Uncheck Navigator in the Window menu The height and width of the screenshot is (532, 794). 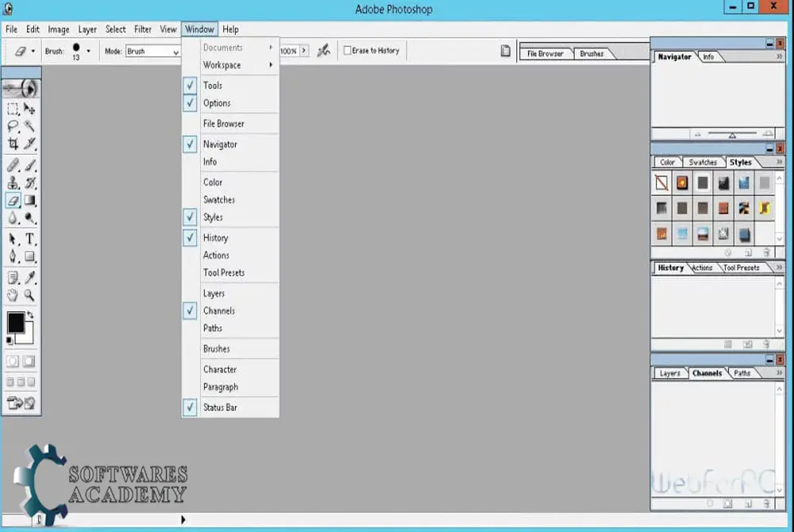point(190,145)
